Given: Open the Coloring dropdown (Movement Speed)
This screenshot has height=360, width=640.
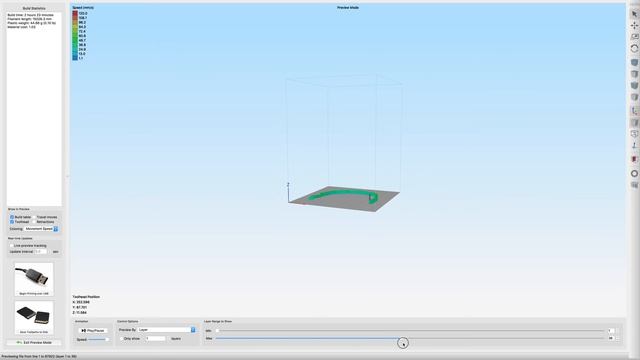Looking at the screenshot, I should [x=41, y=229].
